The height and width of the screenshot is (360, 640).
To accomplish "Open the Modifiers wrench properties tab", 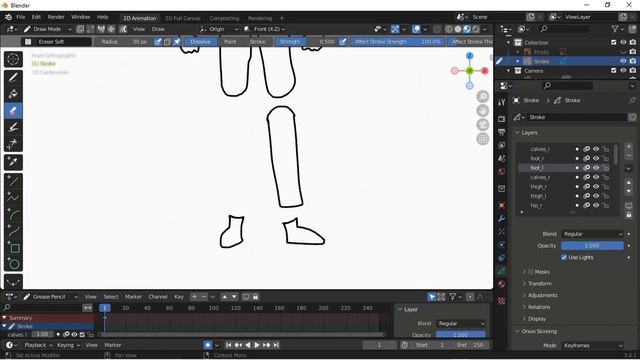I will pos(502,218).
